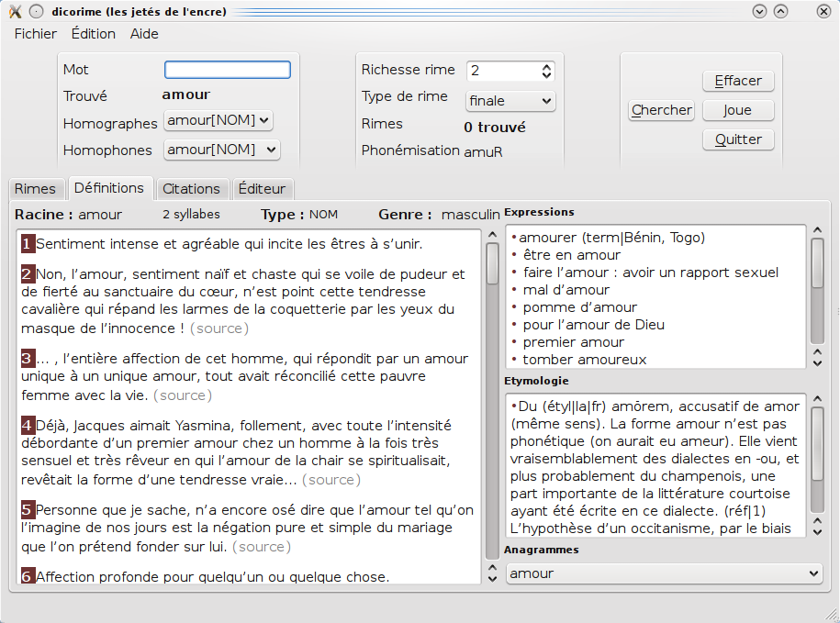The height and width of the screenshot is (623, 840).
Task: Click the '0 trouvé' rimes count
Action: pos(495,128)
